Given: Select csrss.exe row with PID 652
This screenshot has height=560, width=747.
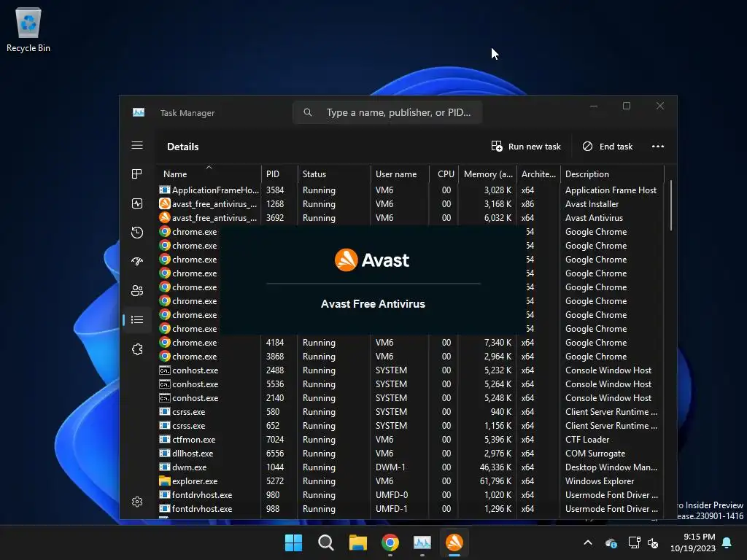Looking at the screenshot, I should tap(410, 425).
